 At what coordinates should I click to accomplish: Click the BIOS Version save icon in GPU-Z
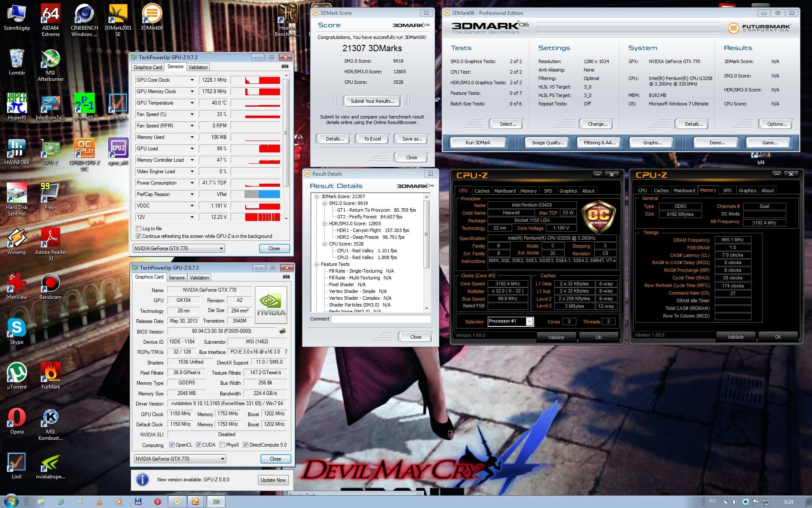283,331
